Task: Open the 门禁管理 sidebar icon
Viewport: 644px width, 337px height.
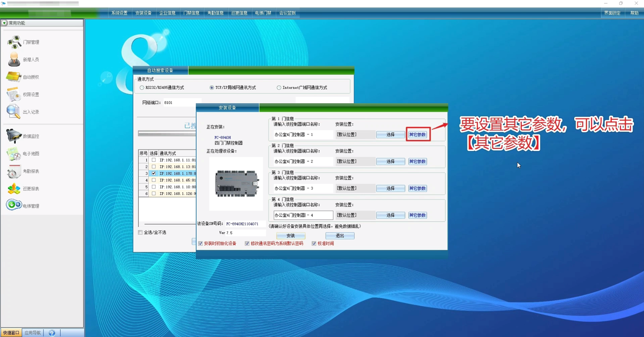Action: [14, 42]
